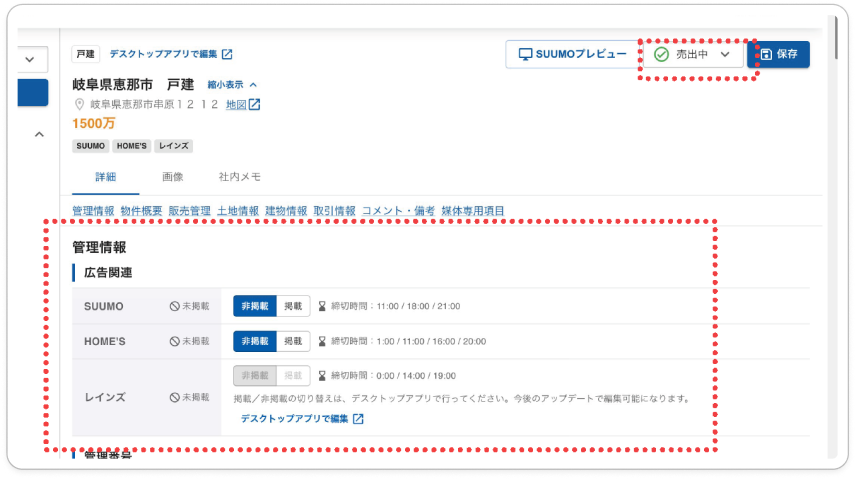Switch to the 詳細 tab
Viewport: 856px width, 479px height.
click(x=105, y=176)
